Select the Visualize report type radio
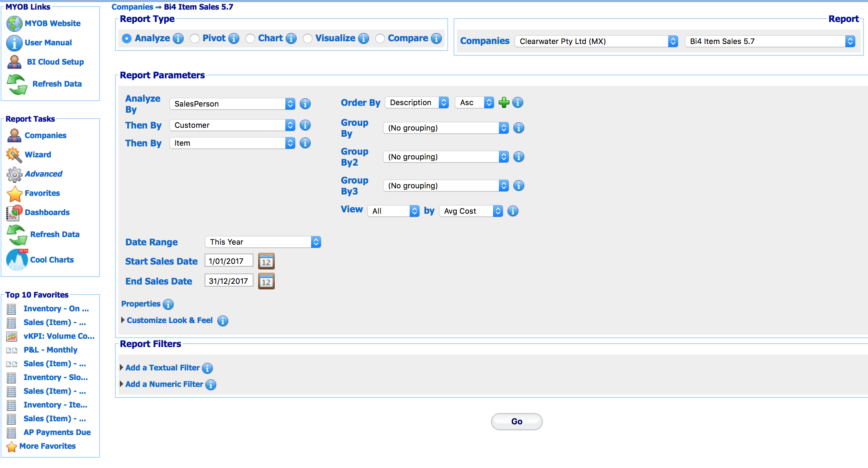 click(308, 38)
